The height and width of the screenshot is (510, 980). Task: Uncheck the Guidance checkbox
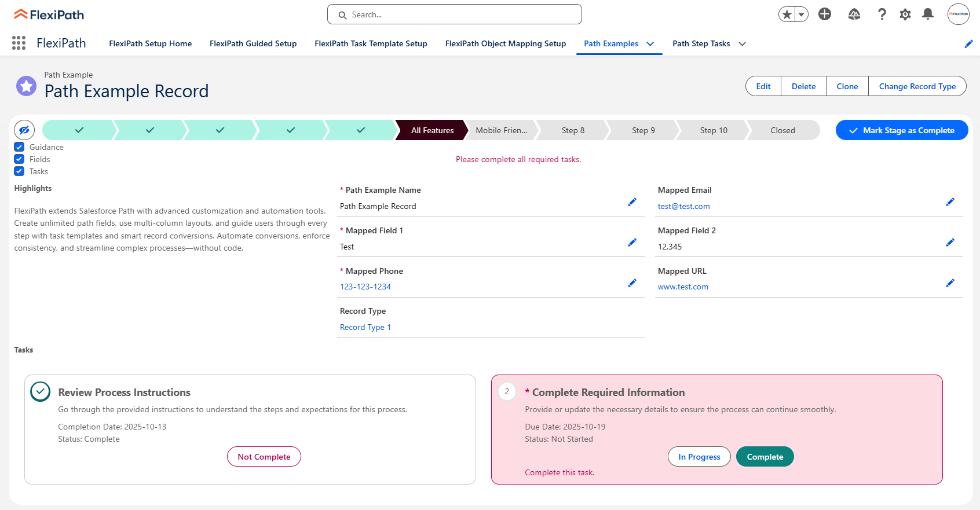19,147
